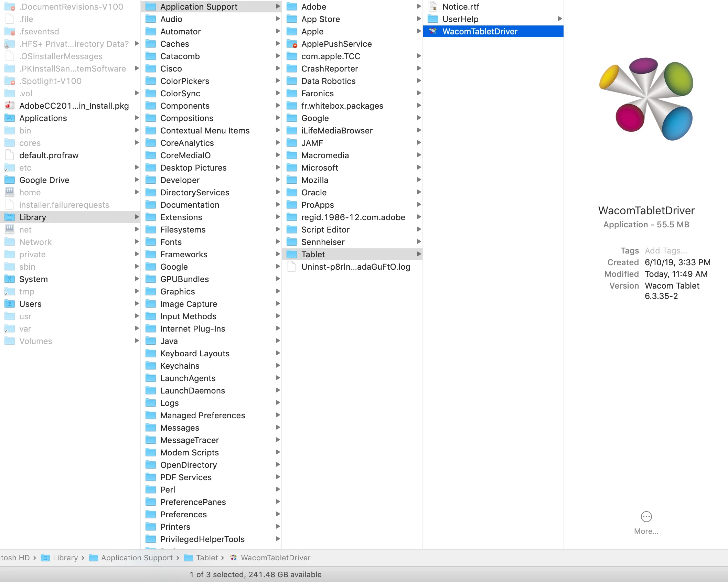
Task: Expand the Application Support disclosure arrow
Action: (x=278, y=6)
